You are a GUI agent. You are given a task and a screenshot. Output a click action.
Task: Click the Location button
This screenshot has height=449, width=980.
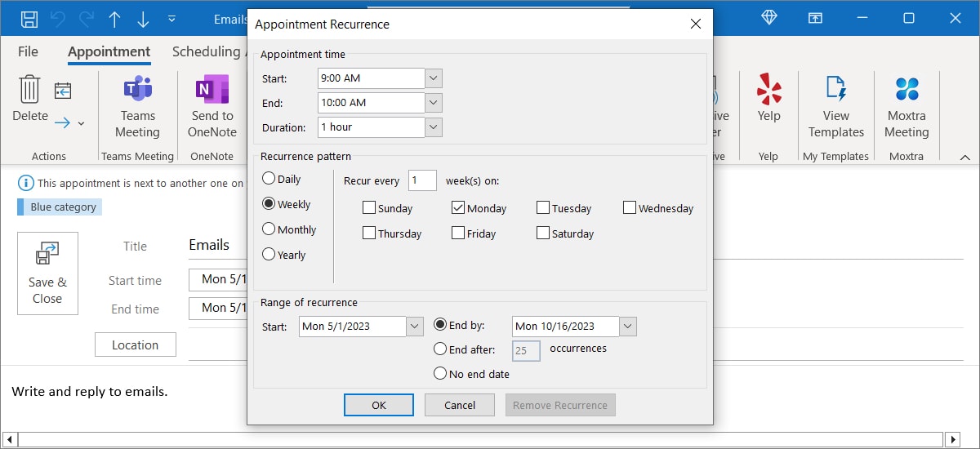coord(136,345)
